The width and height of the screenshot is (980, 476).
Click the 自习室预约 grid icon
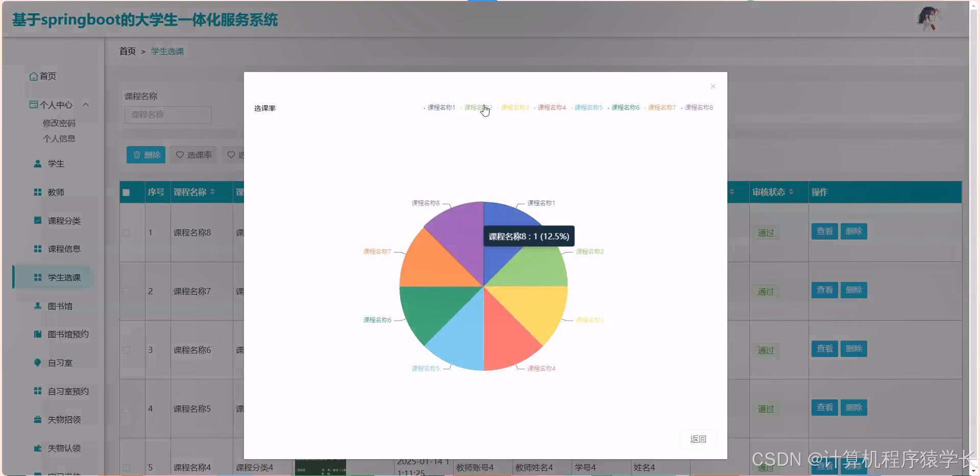click(x=38, y=391)
